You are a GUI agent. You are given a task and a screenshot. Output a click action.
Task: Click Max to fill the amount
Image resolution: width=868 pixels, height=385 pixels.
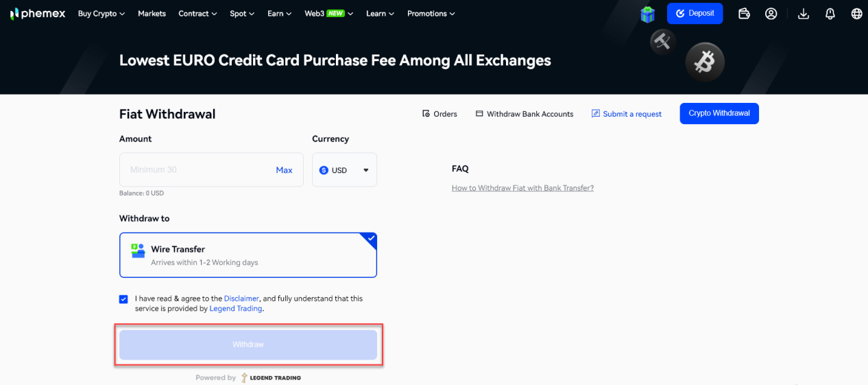284,170
